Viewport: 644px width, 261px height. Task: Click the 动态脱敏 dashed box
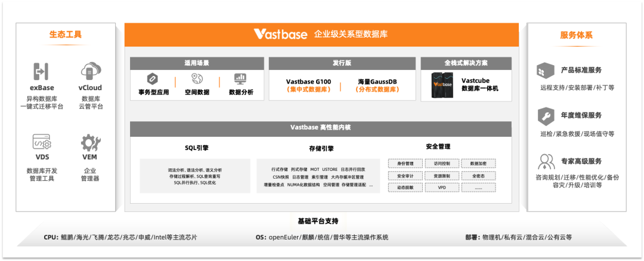click(405, 188)
